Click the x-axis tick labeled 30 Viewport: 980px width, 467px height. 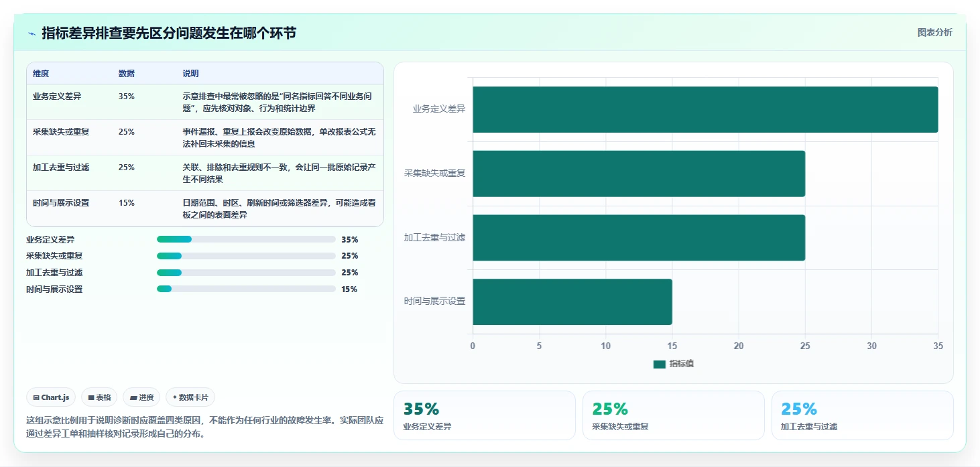871,346
